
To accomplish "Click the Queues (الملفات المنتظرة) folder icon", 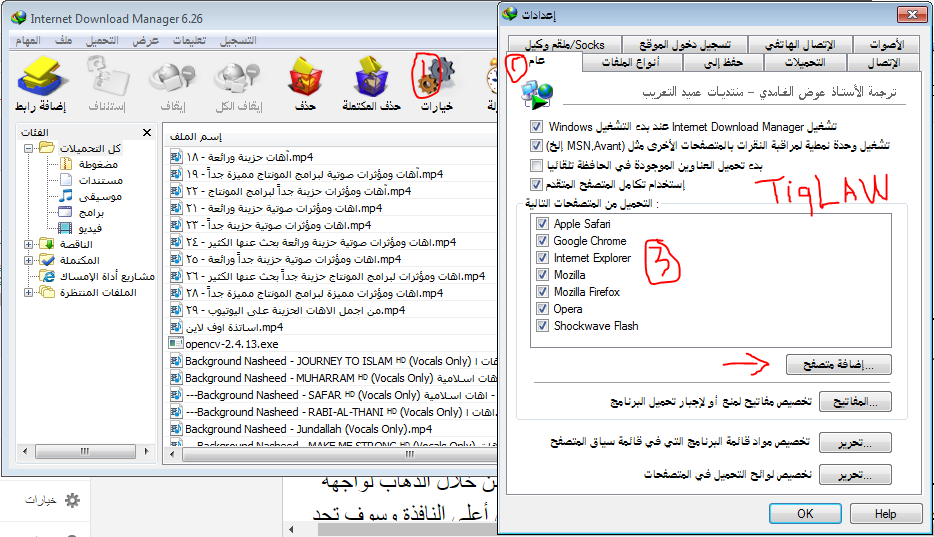I will pos(47,292).
